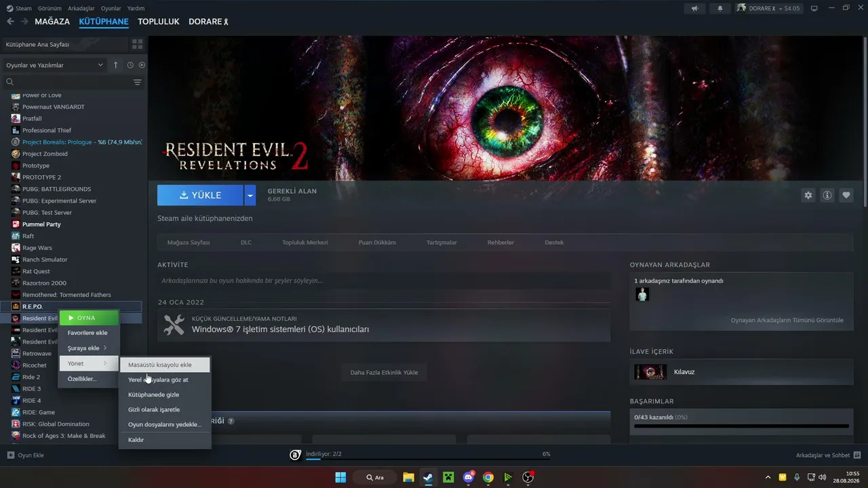Expand the Yönet submenu
This screenshot has height=488, width=868.
click(x=89, y=364)
